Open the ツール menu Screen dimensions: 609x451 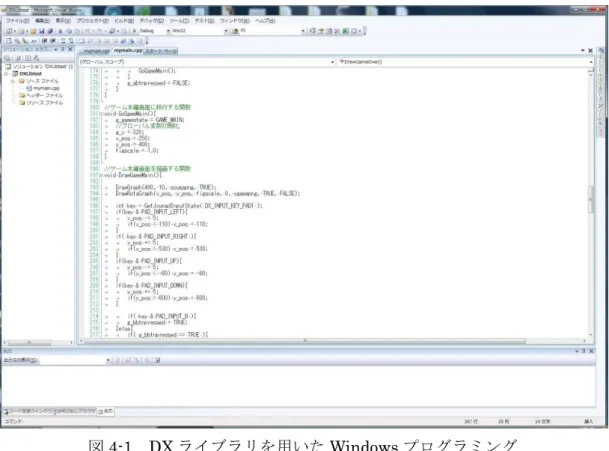[179, 21]
